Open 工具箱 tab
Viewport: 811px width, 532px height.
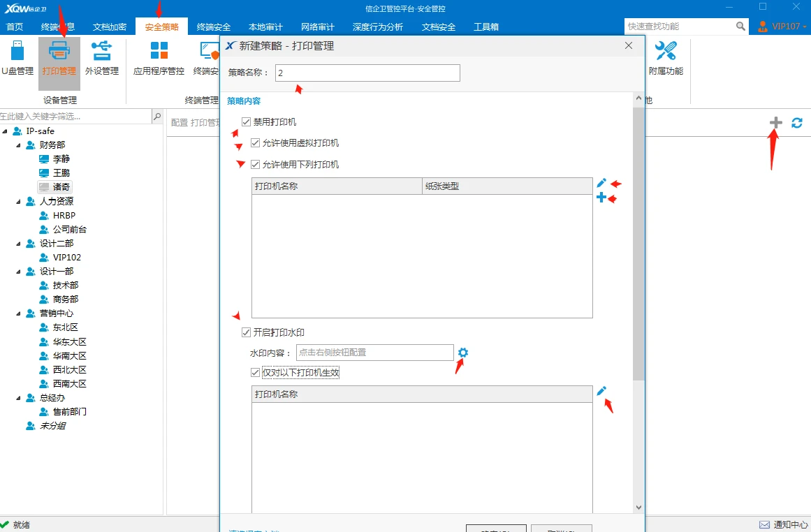pyautogui.click(x=486, y=27)
